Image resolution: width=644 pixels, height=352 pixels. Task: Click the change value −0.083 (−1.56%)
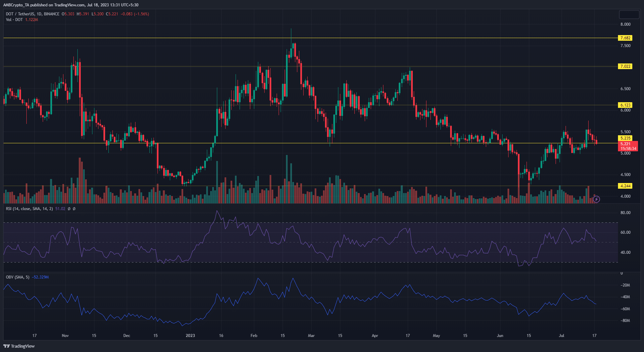click(135, 14)
